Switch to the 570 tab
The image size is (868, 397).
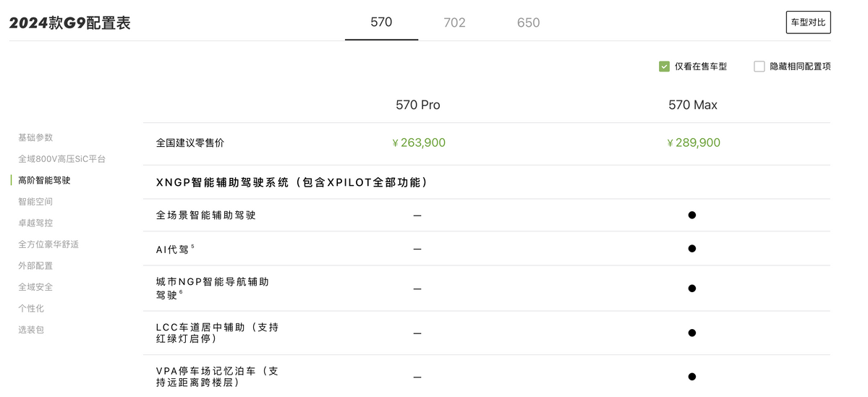pyautogui.click(x=381, y=22)
